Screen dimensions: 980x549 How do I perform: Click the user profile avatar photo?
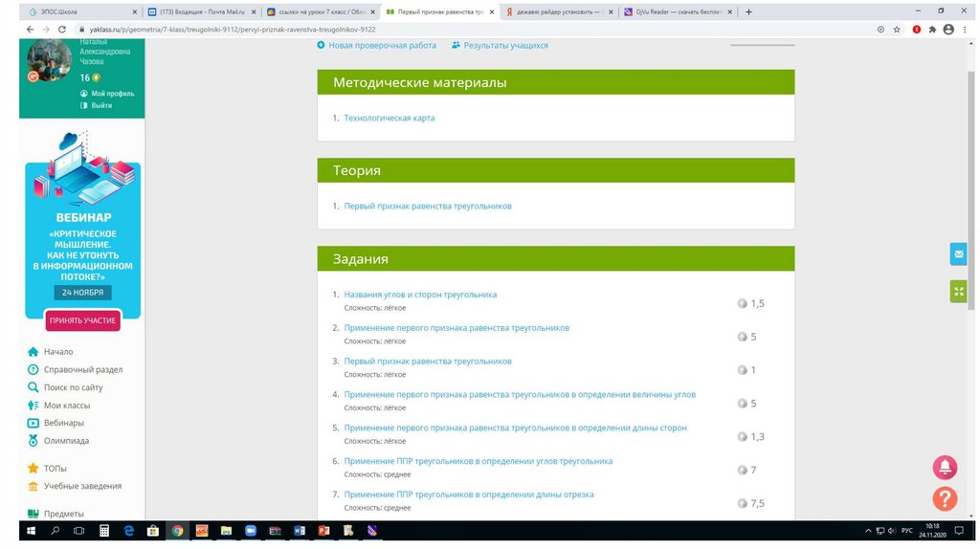pos(49,60)
